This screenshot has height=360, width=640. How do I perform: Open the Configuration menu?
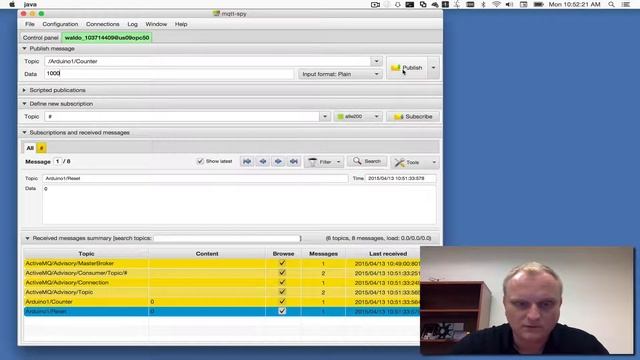coord(60,24)
